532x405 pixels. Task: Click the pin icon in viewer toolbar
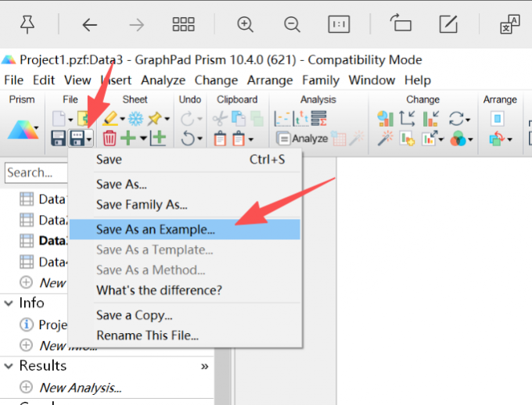27,24
